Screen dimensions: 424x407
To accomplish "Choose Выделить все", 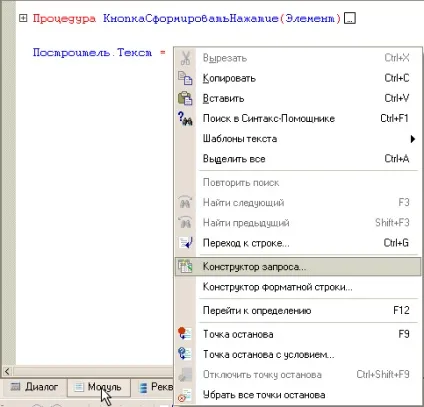I will coord(298,159).
